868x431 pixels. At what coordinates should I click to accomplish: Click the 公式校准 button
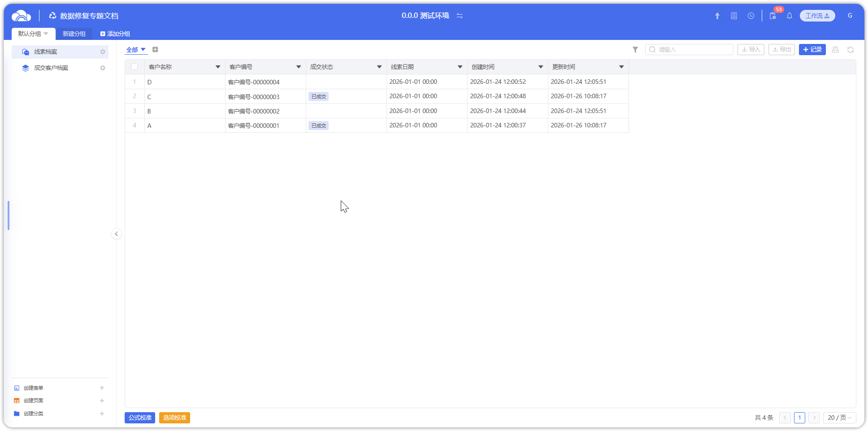point(140,418)
